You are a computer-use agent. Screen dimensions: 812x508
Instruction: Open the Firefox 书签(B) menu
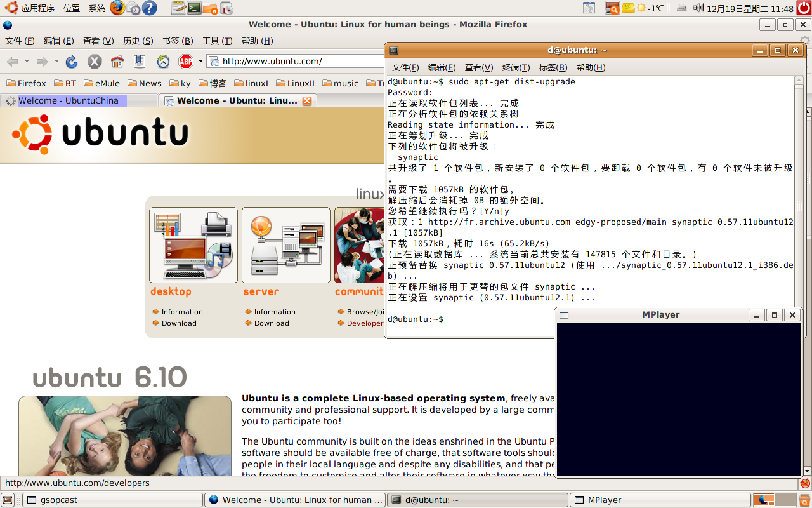point(178,41)
